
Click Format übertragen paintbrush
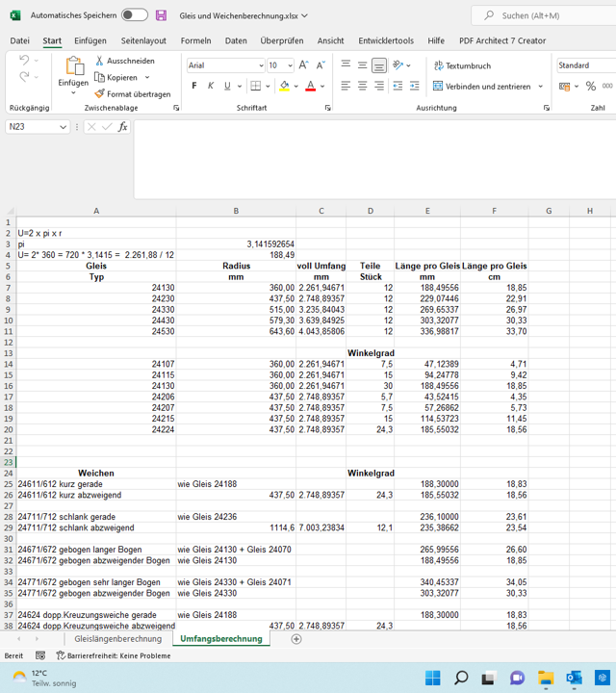click(x=133, y=94)
